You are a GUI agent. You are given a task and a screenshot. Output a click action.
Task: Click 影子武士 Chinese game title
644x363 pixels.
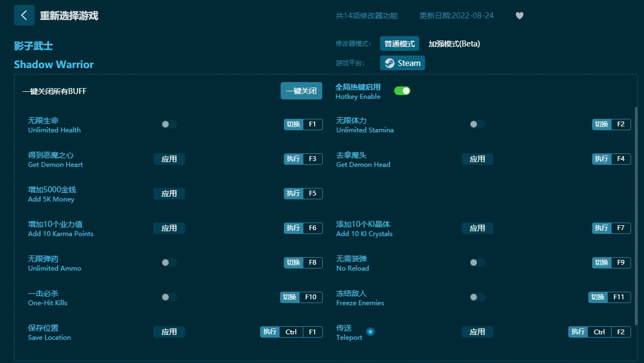tap(34, 45)
